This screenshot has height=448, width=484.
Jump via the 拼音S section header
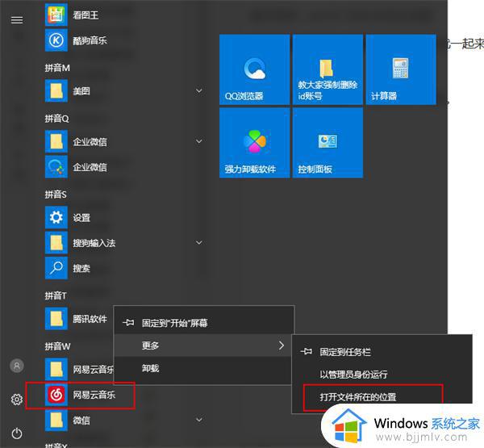tap(56, 195)
